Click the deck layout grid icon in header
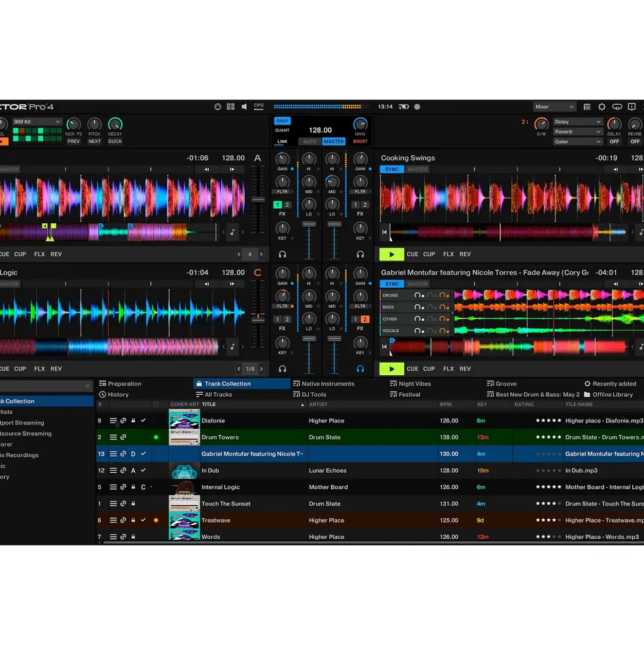This screenshot has width=644, height=645. pyautogui.click(x=231, y=107)
